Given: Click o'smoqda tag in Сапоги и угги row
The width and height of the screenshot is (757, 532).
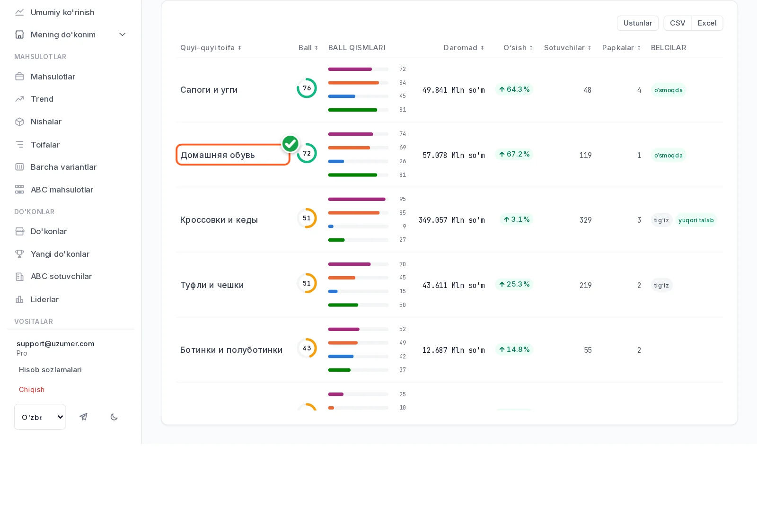Looking at the screenshot, I should coord(669,90).
